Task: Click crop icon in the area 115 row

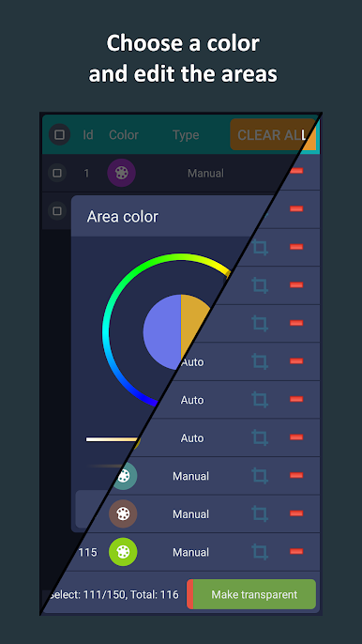Action: 260,552
